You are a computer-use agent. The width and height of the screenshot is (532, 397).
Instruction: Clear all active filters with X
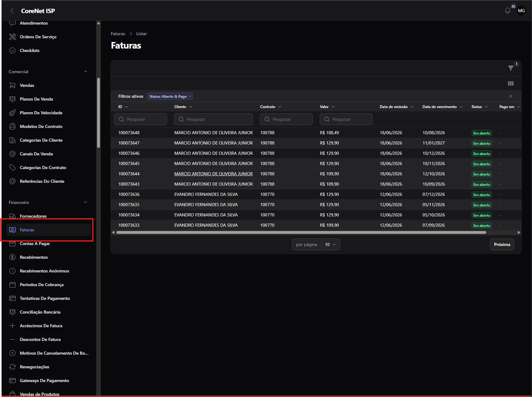(511, 96)
